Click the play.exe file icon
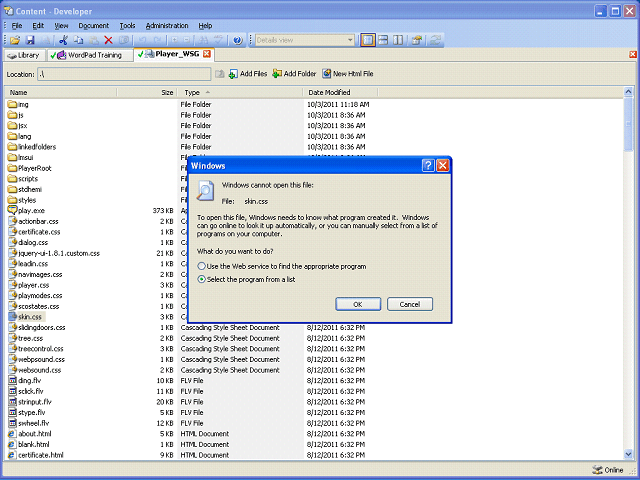The width and height of the screenshot is (640, 480). [12, 211]
